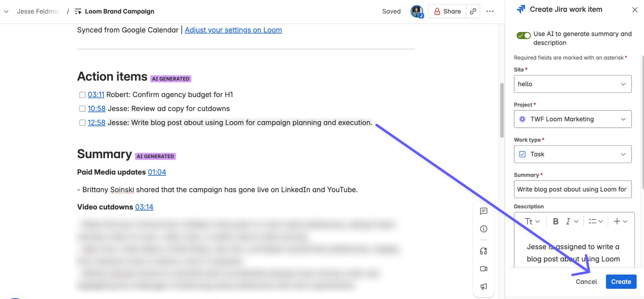644x299 pixels.
Task: Check the Write blog post action item
Action: 82,123
